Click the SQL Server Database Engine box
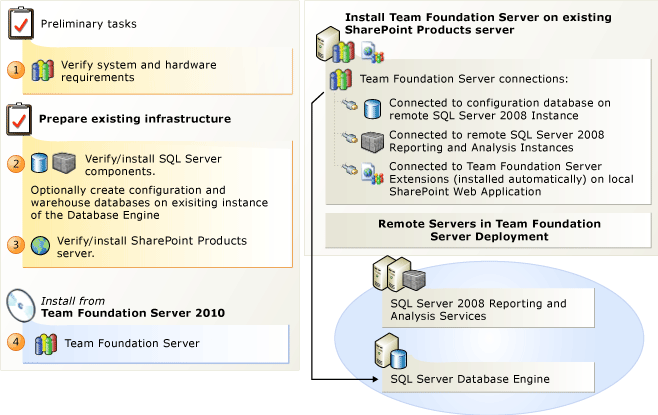 pyautogui.click(x=488, y=378)
